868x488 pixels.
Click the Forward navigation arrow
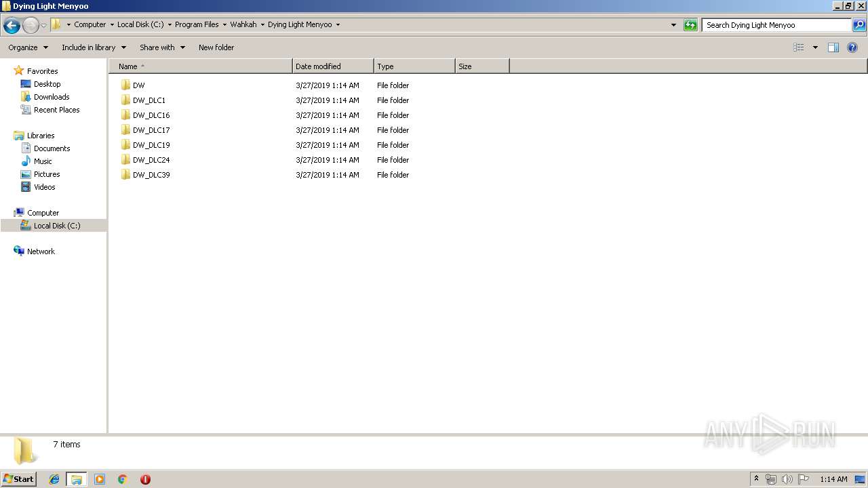31,26
